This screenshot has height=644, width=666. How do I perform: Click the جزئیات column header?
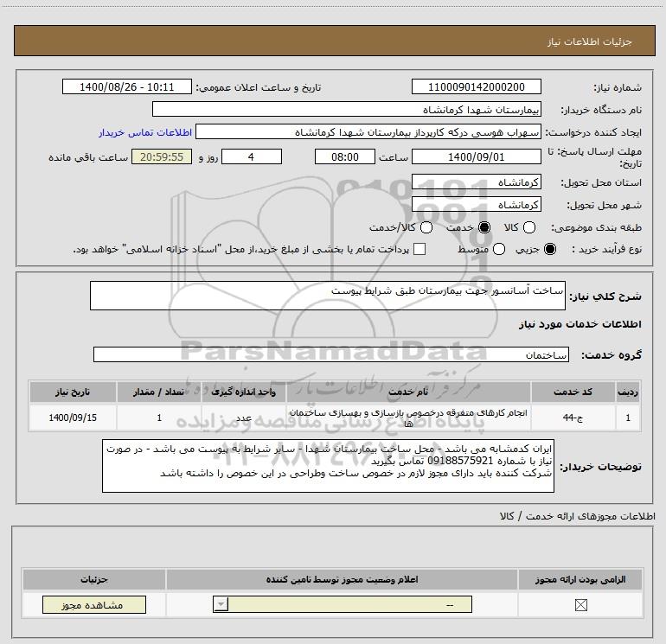point(94,579)
